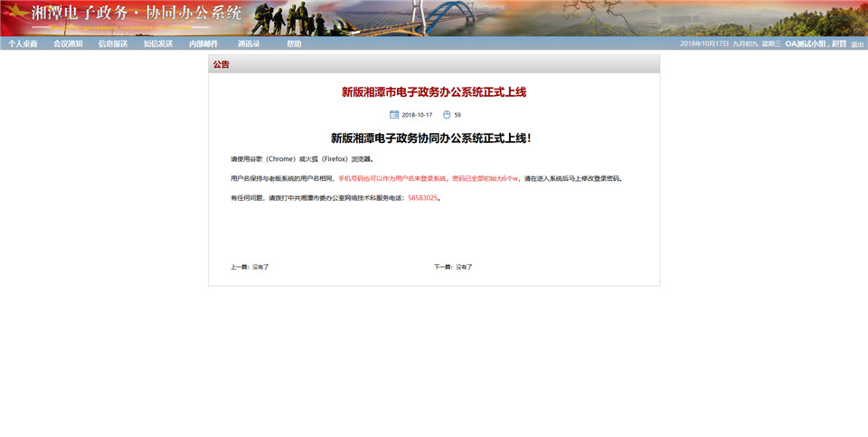Go to 信息报送 in navigation bar
The height and width of the screenshot is (437, 868).
click(113, 43)
